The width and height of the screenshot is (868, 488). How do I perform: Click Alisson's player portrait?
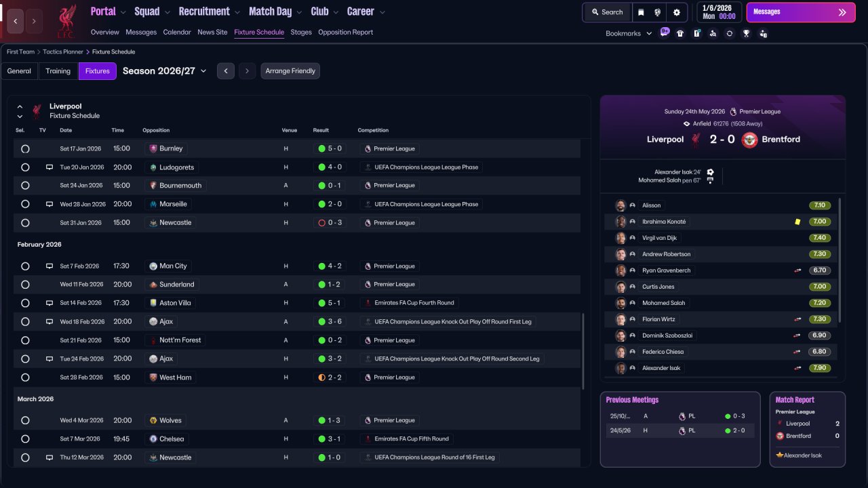[x=620, y=205]
